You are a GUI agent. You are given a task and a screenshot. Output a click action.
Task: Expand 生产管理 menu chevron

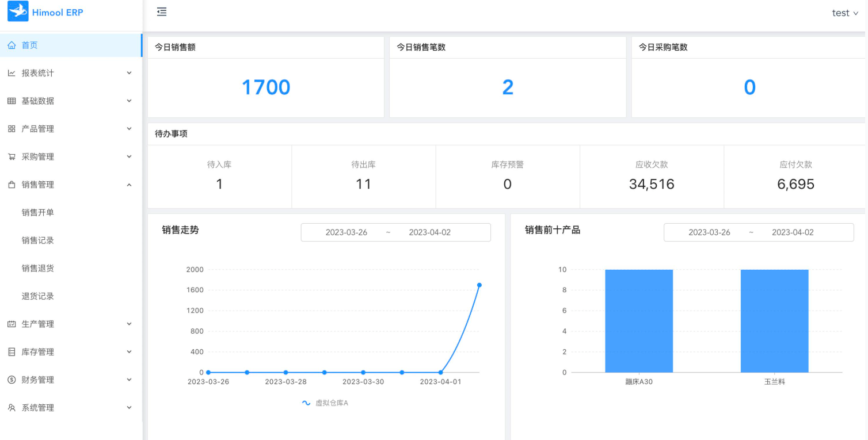129,324
